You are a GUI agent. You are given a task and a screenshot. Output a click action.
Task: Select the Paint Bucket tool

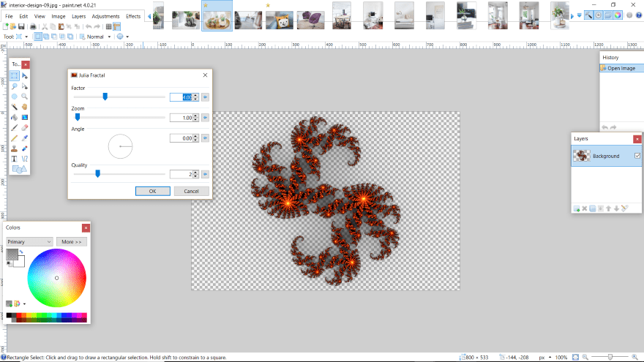pyautogui.click(x=14, y=117)
